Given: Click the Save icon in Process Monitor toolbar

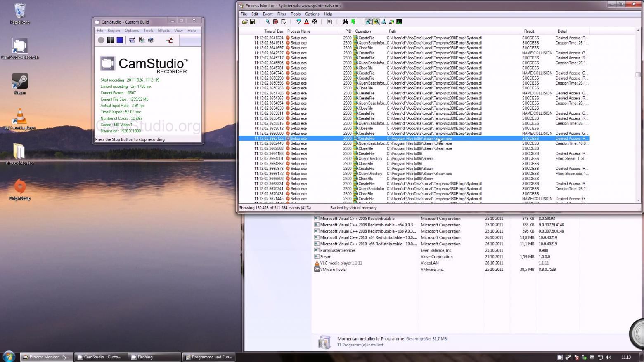Looking at the screenshot, I should (x=253, y=22).
